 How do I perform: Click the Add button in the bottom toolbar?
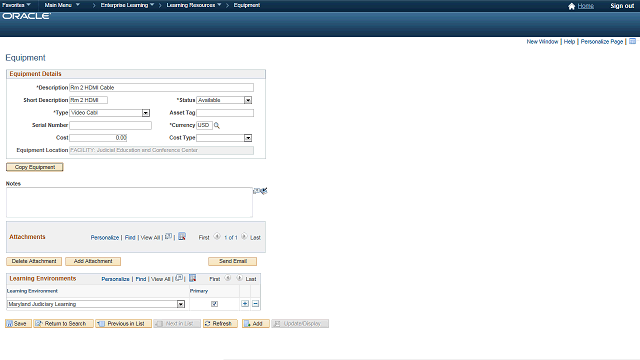[x=256, y=324]
